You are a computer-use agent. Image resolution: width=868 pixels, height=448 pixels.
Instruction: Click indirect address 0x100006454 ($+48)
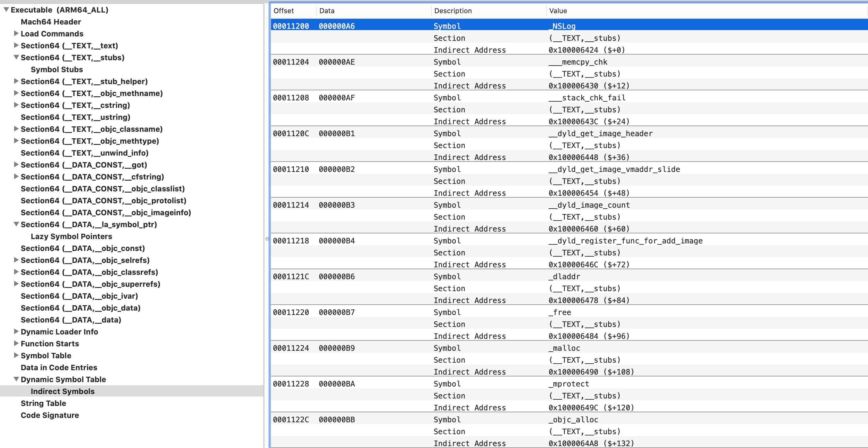tap(589, 193)
